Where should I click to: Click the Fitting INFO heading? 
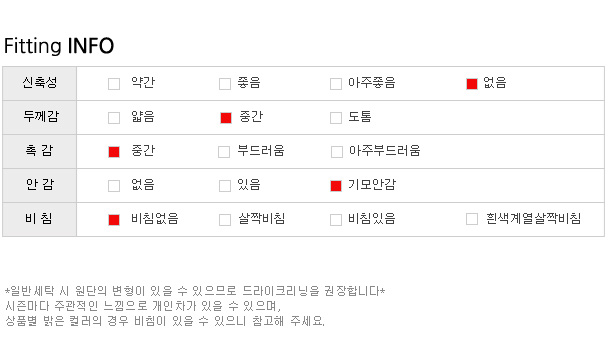(59, 46)
